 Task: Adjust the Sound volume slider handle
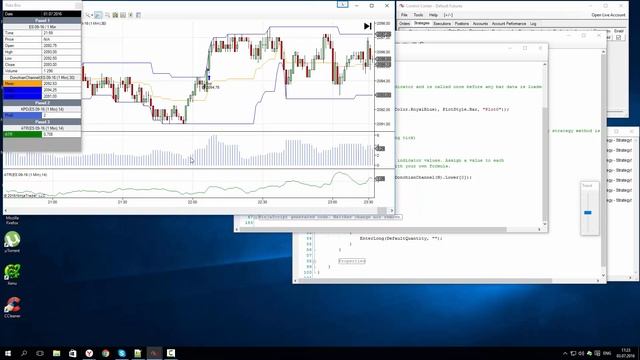(x=588, y=213)
